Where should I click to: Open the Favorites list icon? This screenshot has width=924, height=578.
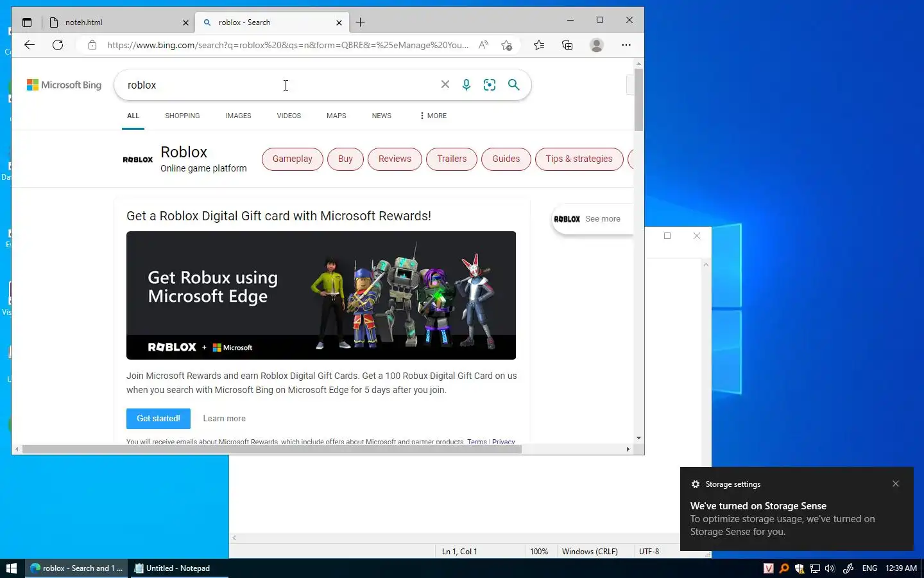[x=539, y=45]
